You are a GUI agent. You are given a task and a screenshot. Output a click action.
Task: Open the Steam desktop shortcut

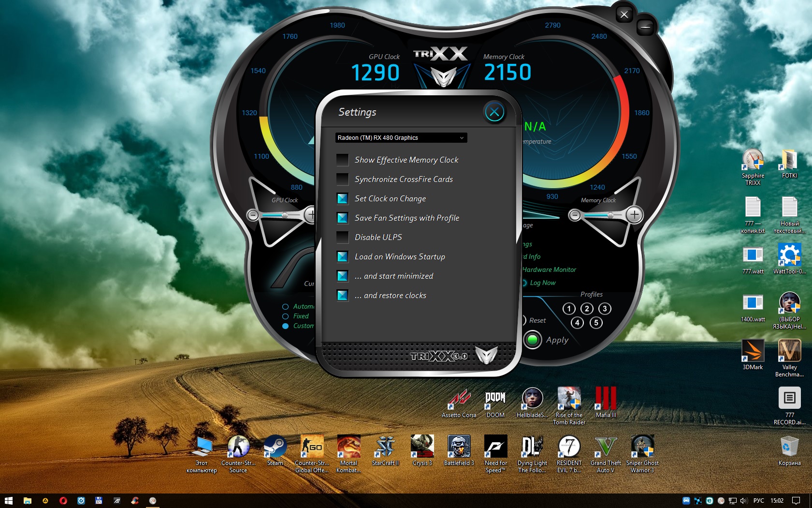[x=275, y=450]
